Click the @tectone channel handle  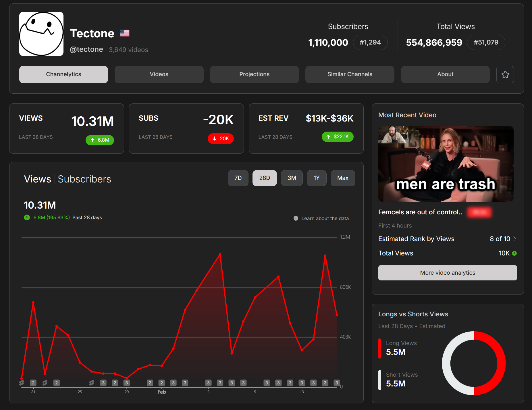86,49
